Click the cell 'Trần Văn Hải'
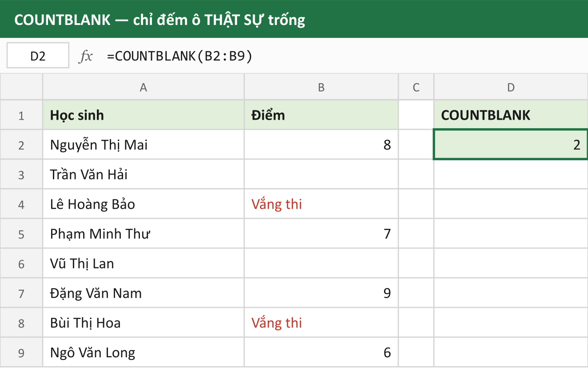 144,174
